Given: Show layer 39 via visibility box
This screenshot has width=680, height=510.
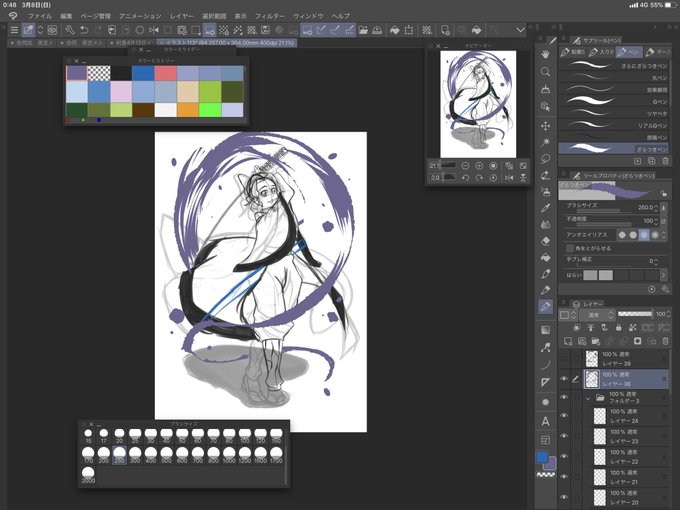Looking at the screenshot, I should tap(564, 359).
